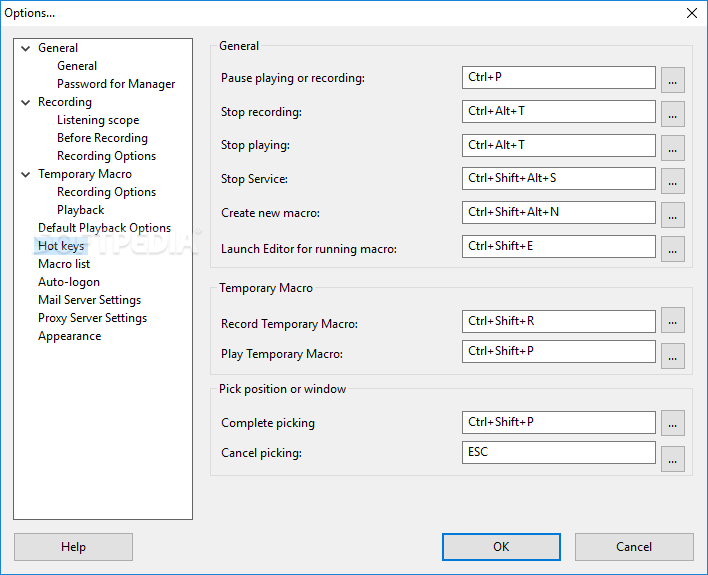
Task: Click the Record Temporary Macro hotkey field
Action: tap(559, 322)
